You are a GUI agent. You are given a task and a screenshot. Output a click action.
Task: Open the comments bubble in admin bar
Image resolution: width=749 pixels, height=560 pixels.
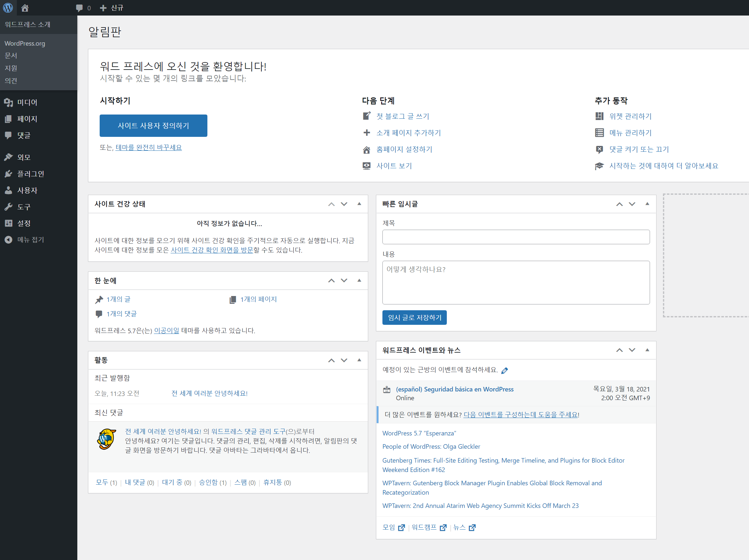(x=80, y=8)
